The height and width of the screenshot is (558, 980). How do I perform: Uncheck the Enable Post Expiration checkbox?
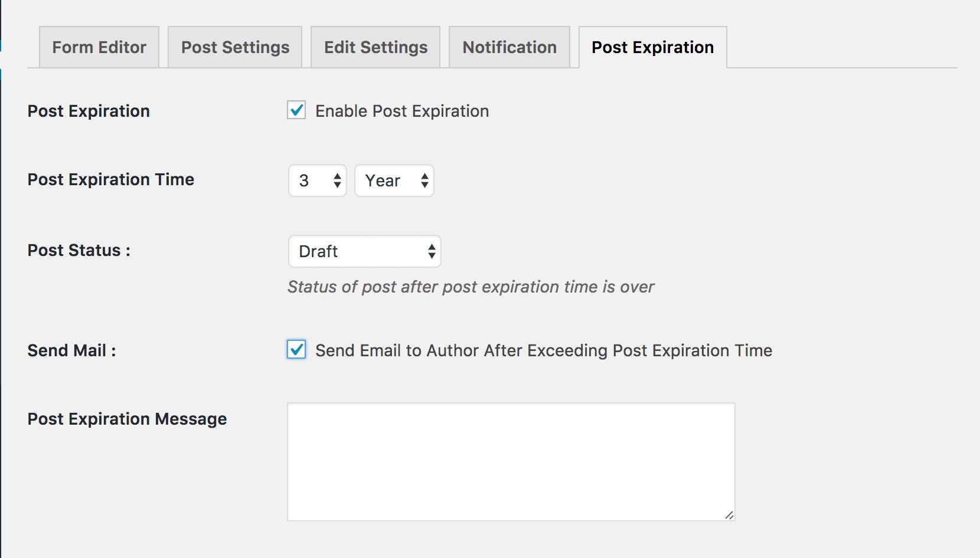(x=296, y=110)
